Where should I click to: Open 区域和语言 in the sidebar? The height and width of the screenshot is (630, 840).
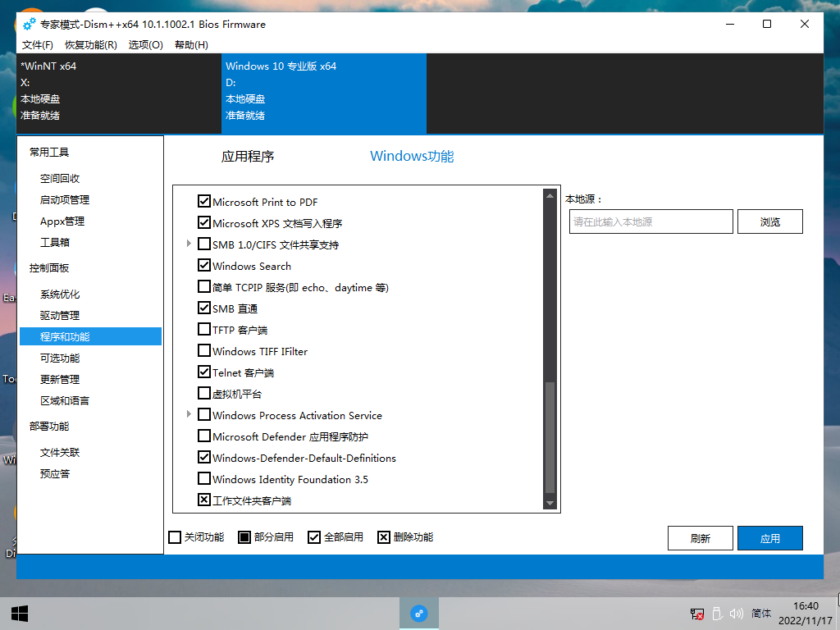click(65, 400)
